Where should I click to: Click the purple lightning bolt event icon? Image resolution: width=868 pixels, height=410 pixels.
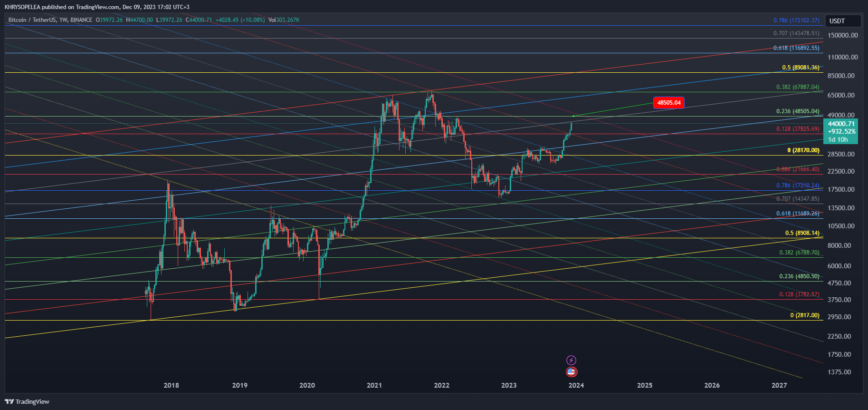point(572,361)
